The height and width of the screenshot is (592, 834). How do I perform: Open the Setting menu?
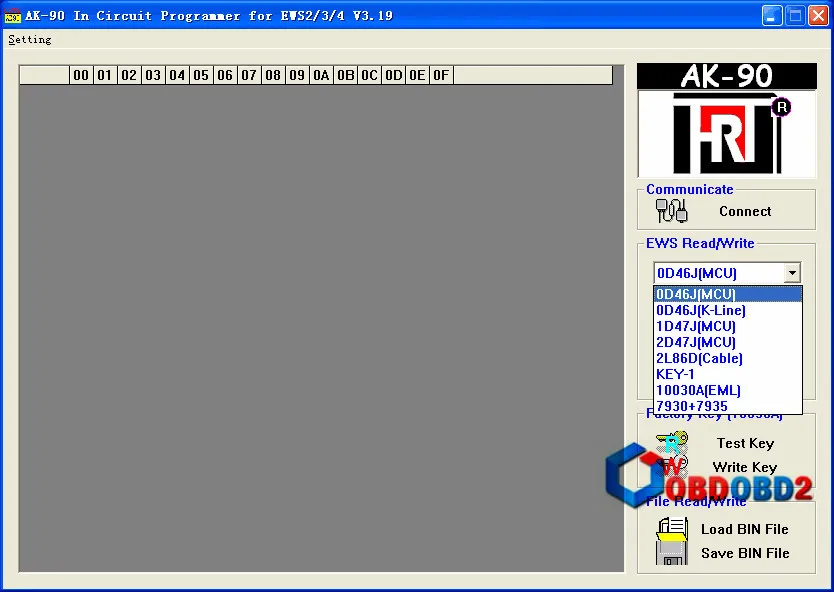point(30,39)
